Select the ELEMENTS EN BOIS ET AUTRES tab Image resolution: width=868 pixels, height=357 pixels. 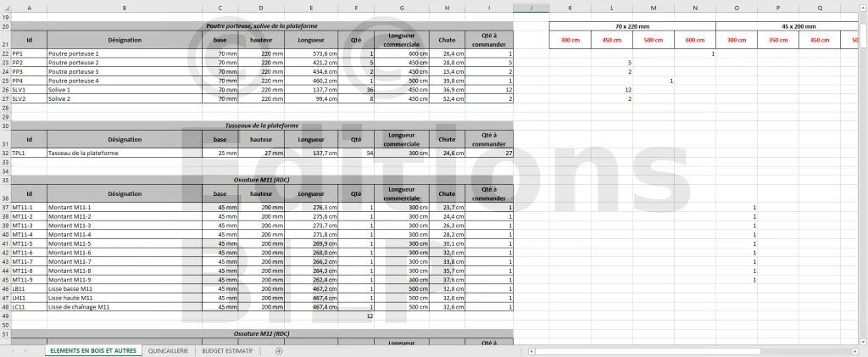pos(93,351)
